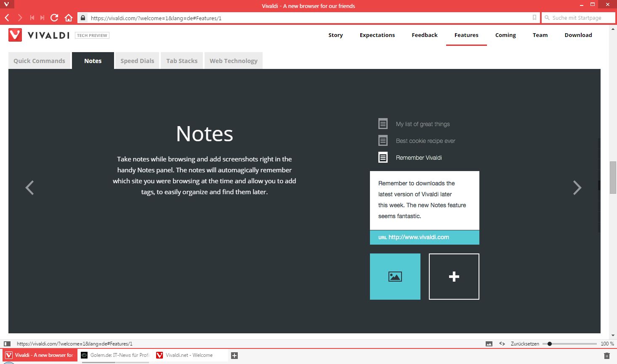This screenshot has width=617, height=364.
Task: Click the image attachment tile in notes demo
Action: tap(395, 277)
